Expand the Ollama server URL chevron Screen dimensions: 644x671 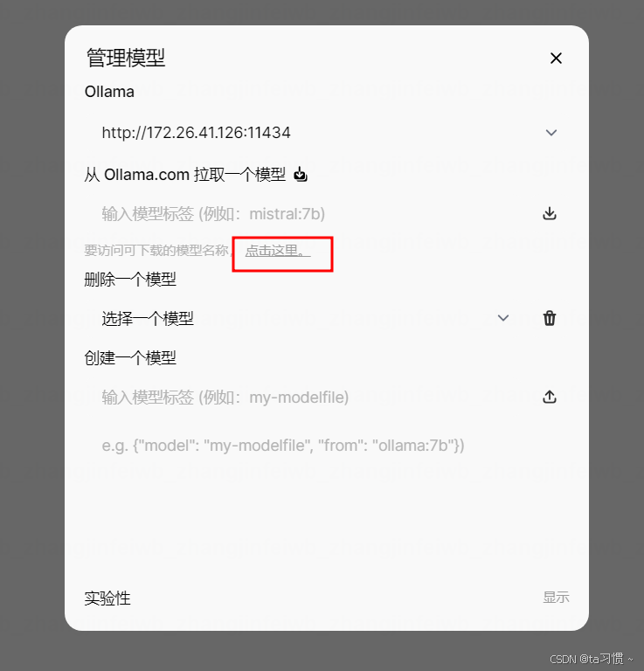(551, 133)
